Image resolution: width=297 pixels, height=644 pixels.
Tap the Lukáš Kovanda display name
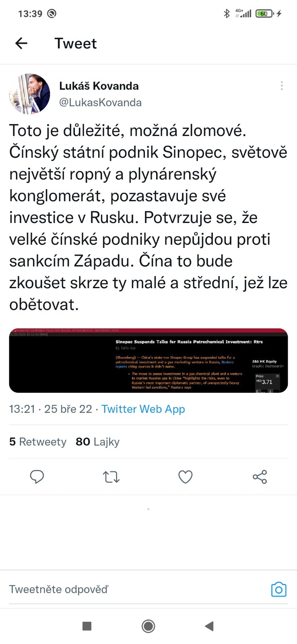(99, 86)
